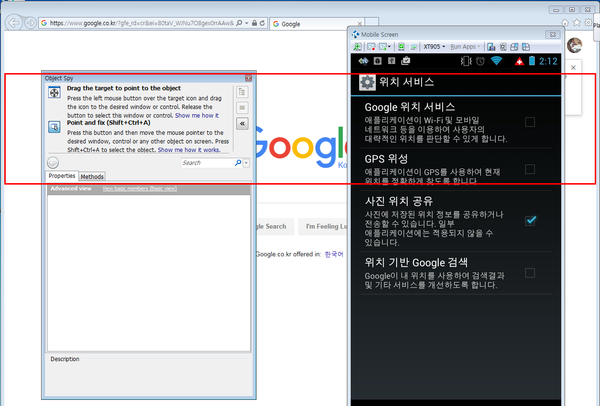600x406 pixels.
Task: Click the browser Forward button
Action: pyautogui.click(x=30, y=23)
